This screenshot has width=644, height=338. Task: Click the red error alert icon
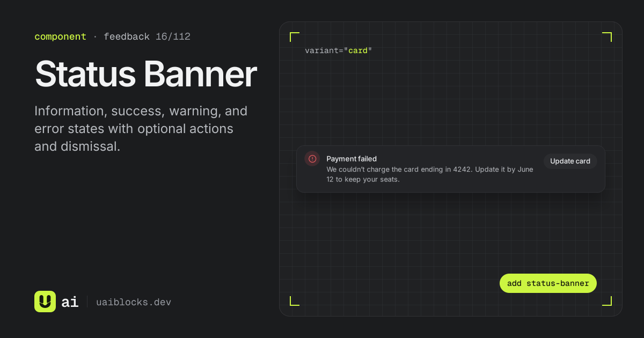[312, 159]
